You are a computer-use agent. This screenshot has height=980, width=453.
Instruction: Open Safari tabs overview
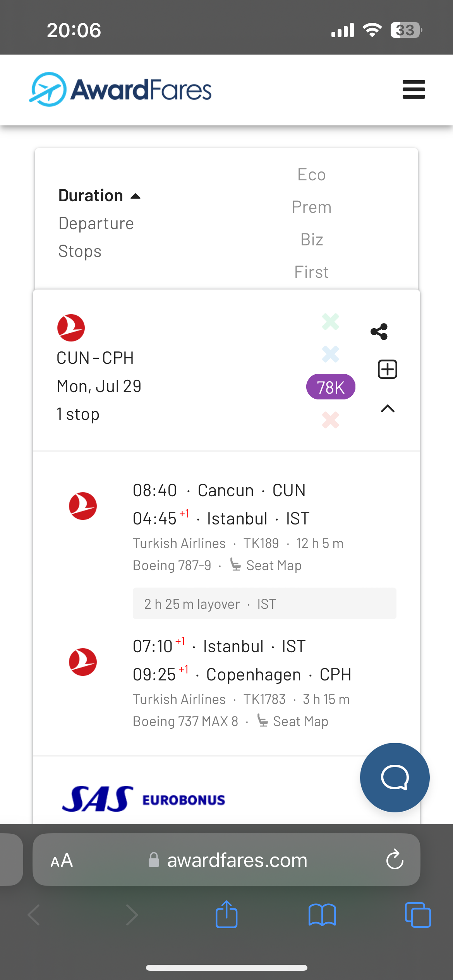click(x=417, y=915)
